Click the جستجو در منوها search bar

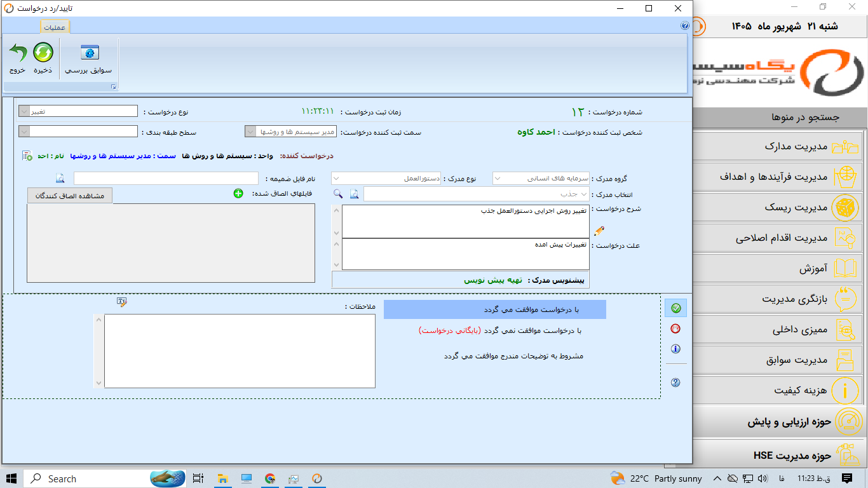(780, 118)
